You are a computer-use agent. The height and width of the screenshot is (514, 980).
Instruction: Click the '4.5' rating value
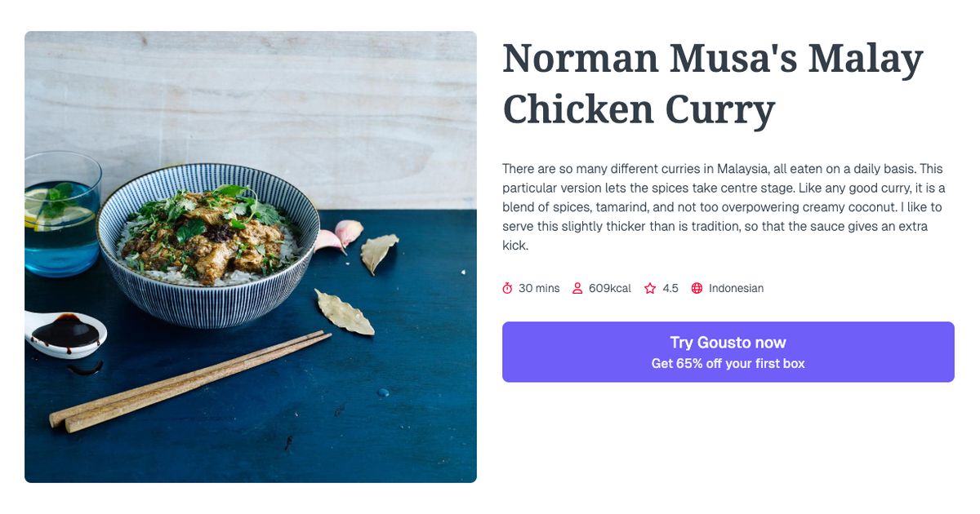point(670,288)
